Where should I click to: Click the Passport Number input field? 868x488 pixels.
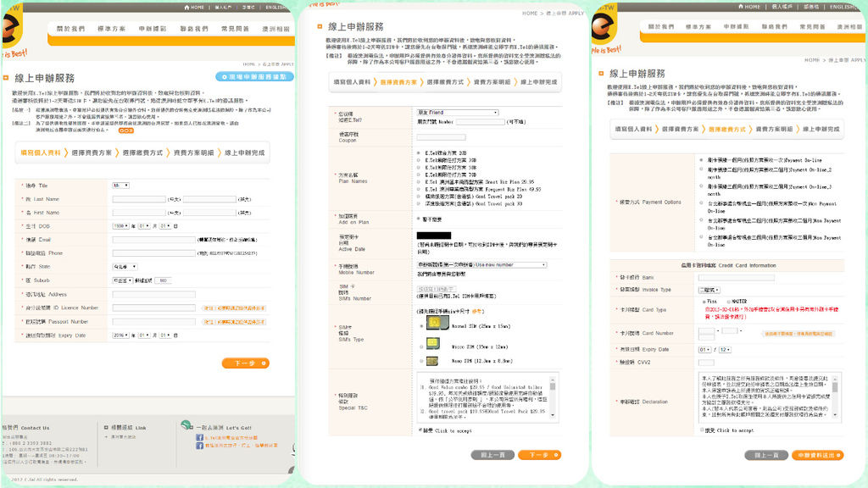[x=154, y=321]
